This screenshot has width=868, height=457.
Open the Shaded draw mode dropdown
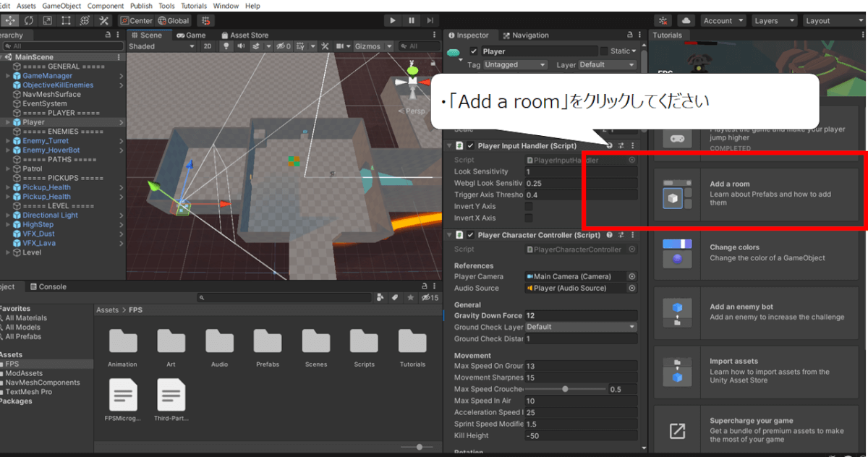162,46
